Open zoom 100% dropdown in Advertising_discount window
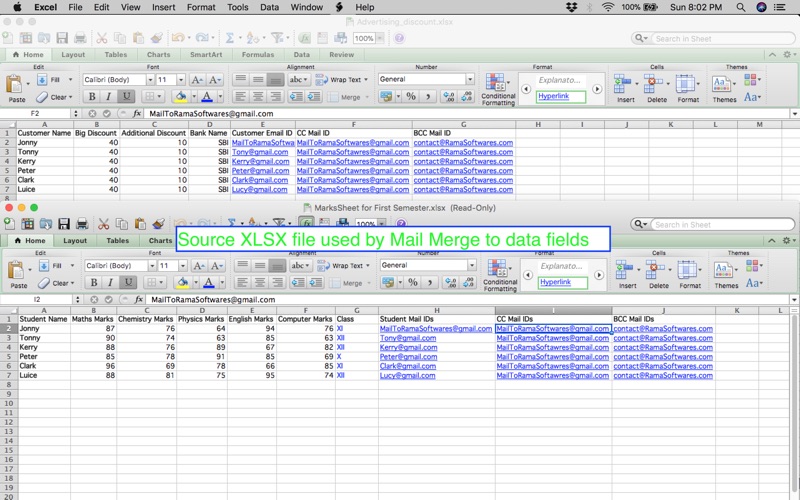800x500 pixels. tap(380, 38)
